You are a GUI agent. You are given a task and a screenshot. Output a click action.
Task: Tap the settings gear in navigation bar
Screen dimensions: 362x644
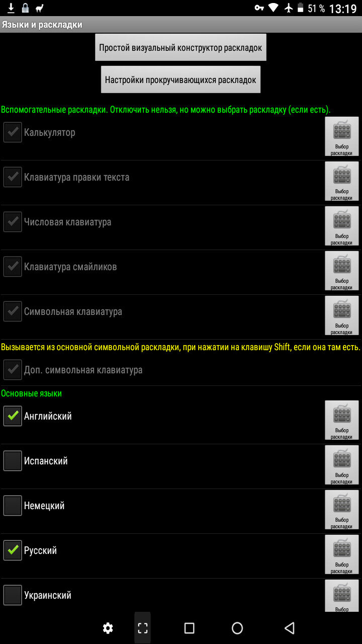click(x=108, y=628)
